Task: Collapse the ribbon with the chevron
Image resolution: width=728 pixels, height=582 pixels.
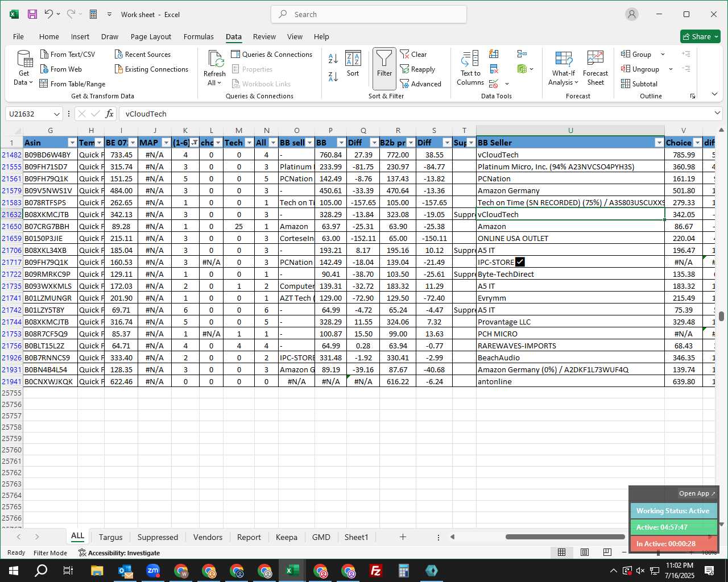Action: (x=714, y=94)
